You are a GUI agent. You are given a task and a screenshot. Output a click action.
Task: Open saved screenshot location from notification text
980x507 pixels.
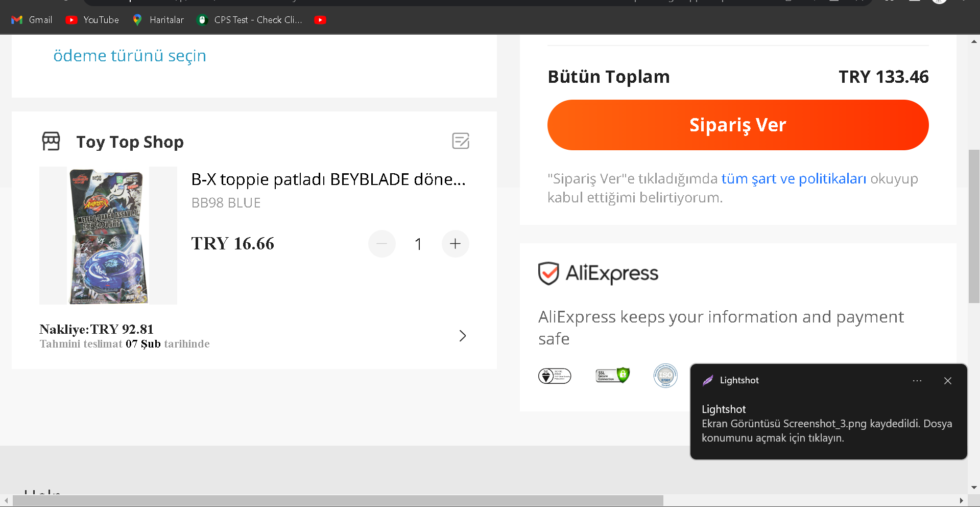827,431
